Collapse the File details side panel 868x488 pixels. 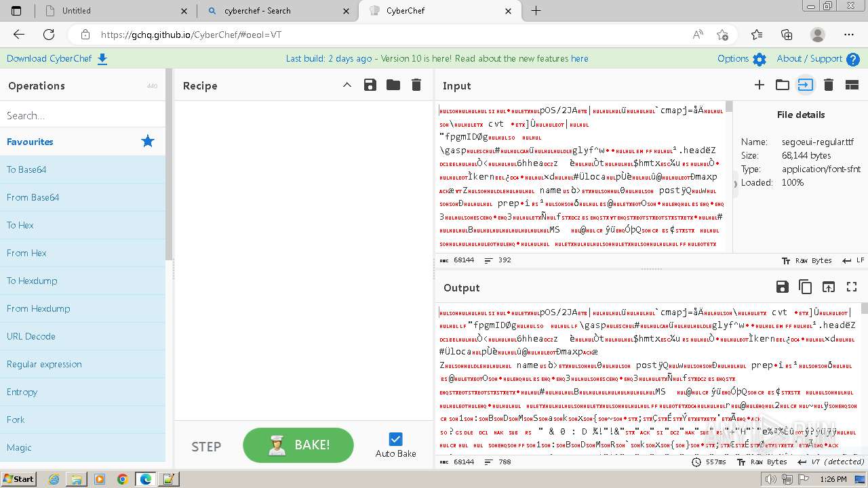pos(736,184)
